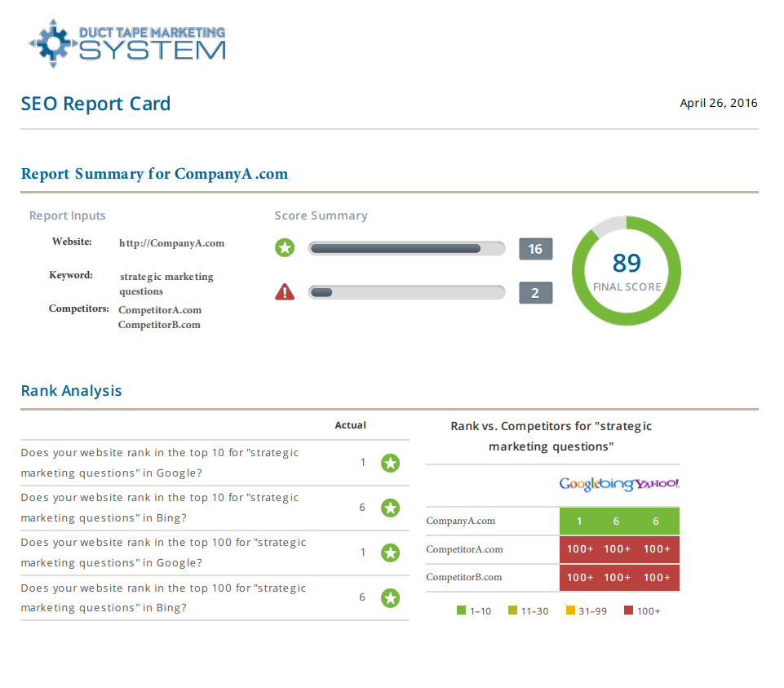The image size is (784, 688).
Task: Click the green star icon in Score Summary
Action: [x=285, y=247]
